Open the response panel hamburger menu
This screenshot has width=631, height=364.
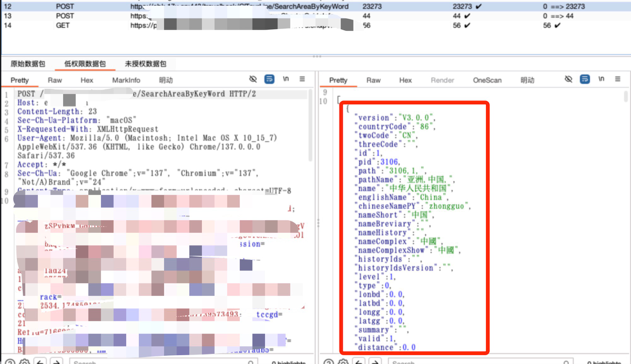[618, 79]
